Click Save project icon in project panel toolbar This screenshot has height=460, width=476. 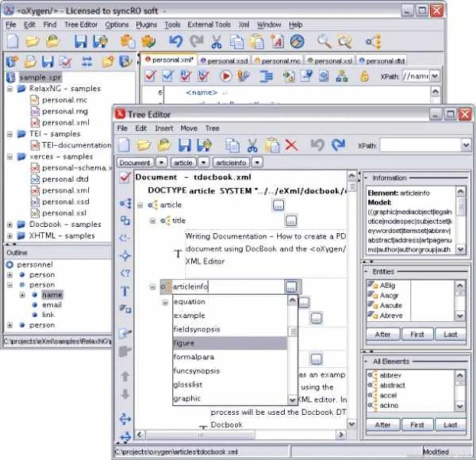(x=48, y=62)
